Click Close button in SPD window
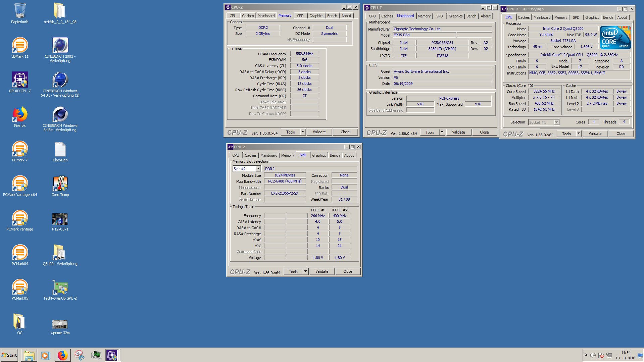 (348, 271)
